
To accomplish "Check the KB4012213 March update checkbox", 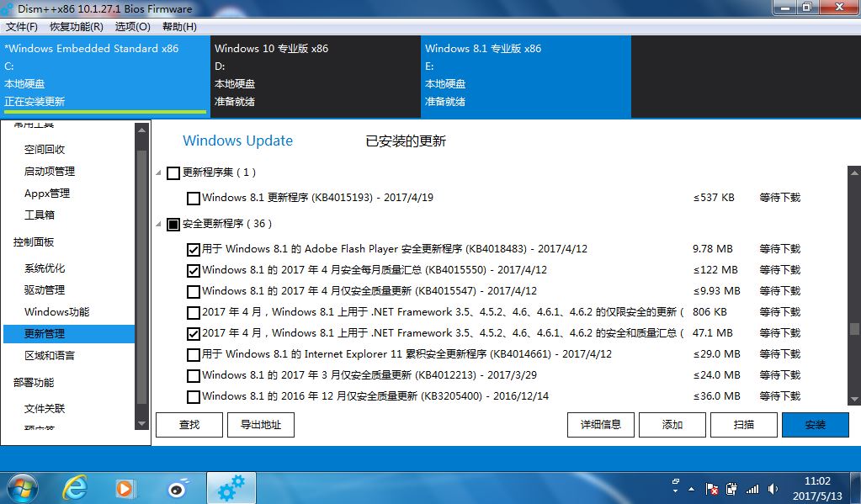I will [194, 375].
